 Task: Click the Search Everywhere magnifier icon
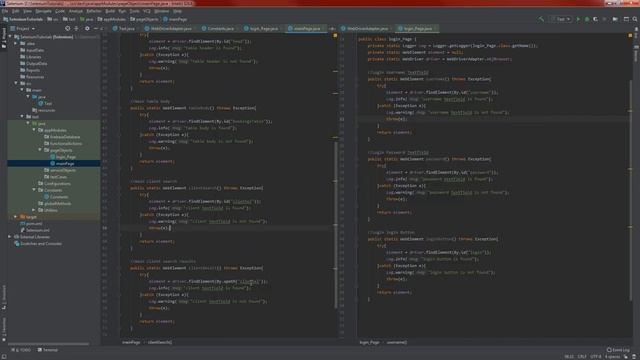(635, 19)
